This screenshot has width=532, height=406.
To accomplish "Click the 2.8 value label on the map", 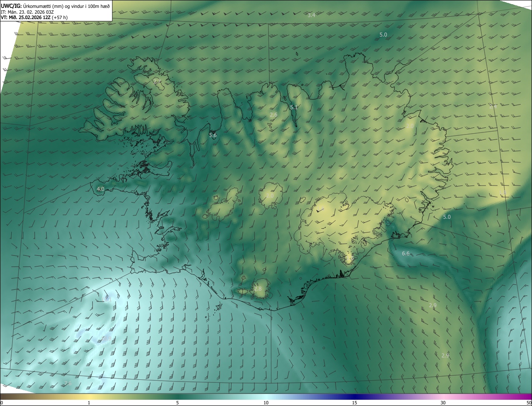I will tap(258, 289).
